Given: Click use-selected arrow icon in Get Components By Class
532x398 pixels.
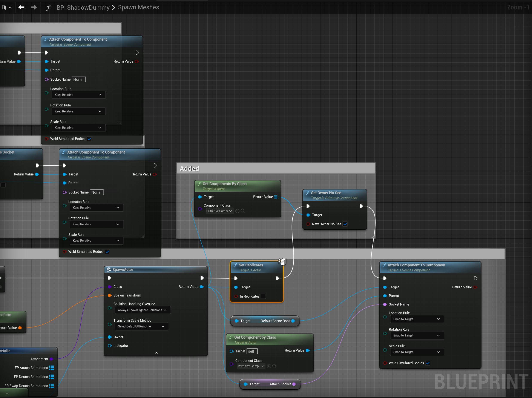Looking at the screenshot, I should tap(237, 211).
